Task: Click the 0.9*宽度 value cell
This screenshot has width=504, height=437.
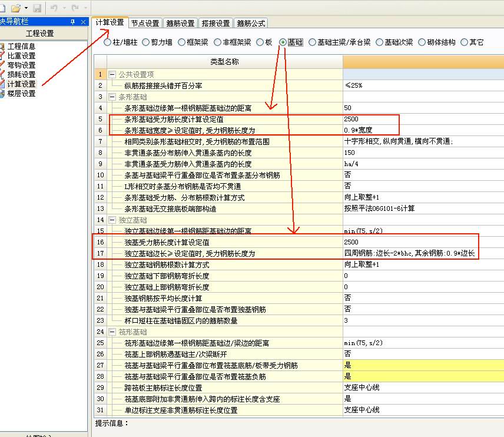Action: pos(423,130)
